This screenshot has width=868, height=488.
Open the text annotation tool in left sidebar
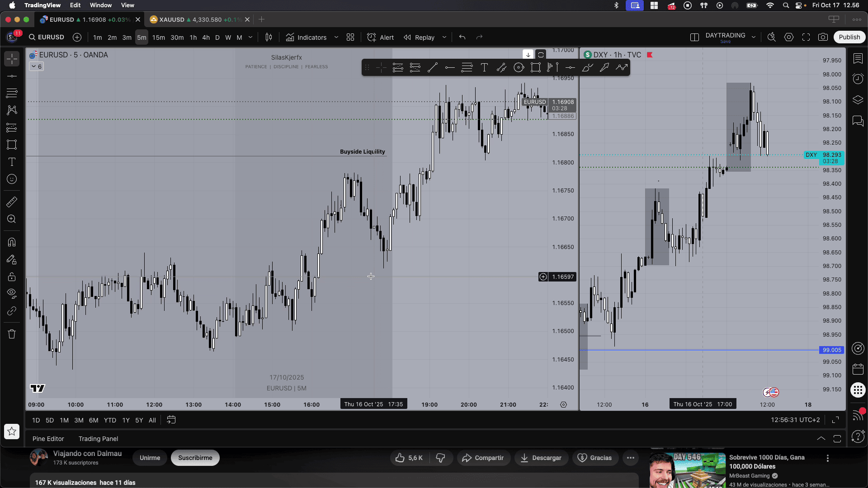click(x=12, y=162)
